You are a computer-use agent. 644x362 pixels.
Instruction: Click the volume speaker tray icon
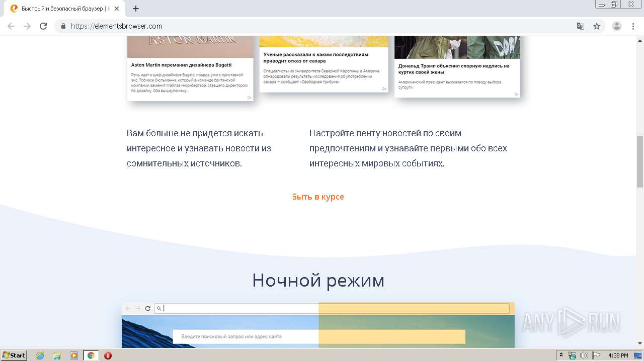(584, 355)
